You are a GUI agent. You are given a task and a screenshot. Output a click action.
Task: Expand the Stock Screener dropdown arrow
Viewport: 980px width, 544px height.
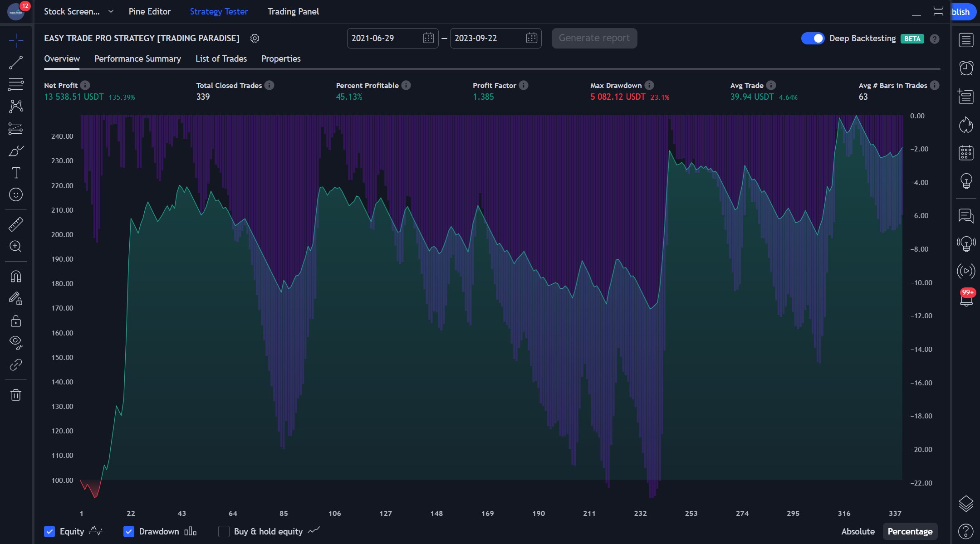coord(111,12)
